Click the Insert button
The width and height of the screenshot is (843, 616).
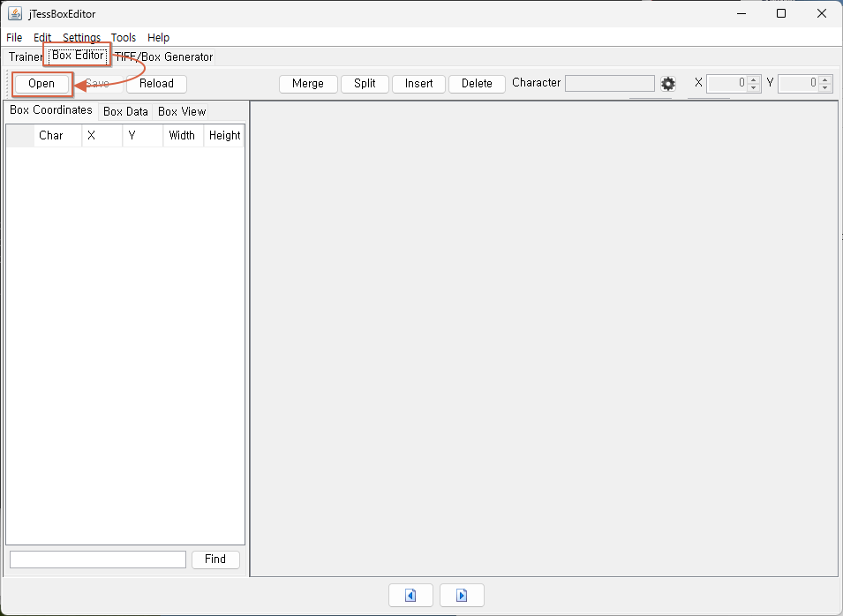418,84
